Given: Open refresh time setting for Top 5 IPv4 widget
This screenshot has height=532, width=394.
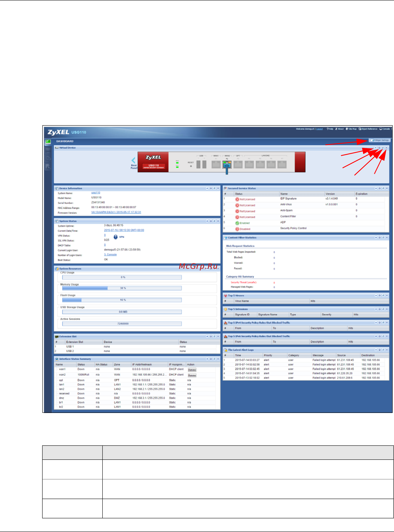Looking at the screenshot, I should pos(379,323).
